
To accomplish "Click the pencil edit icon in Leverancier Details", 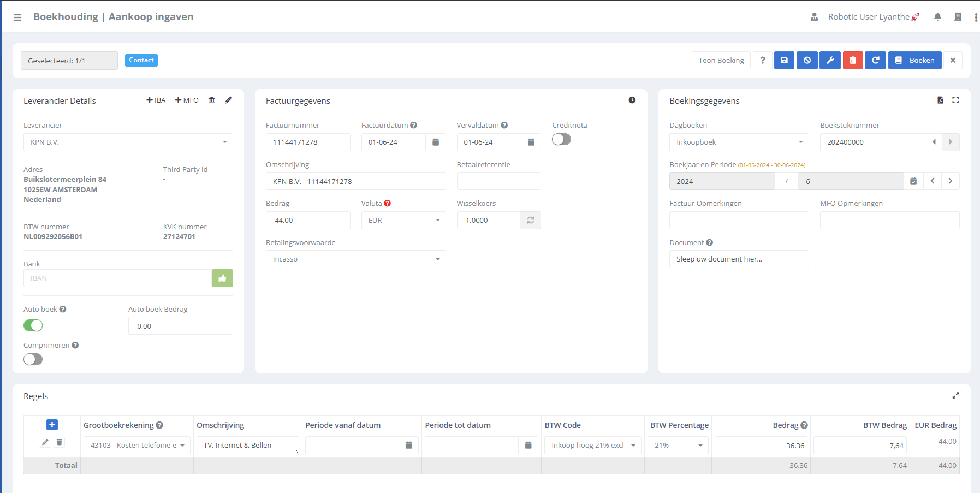I will click(228, 100).
